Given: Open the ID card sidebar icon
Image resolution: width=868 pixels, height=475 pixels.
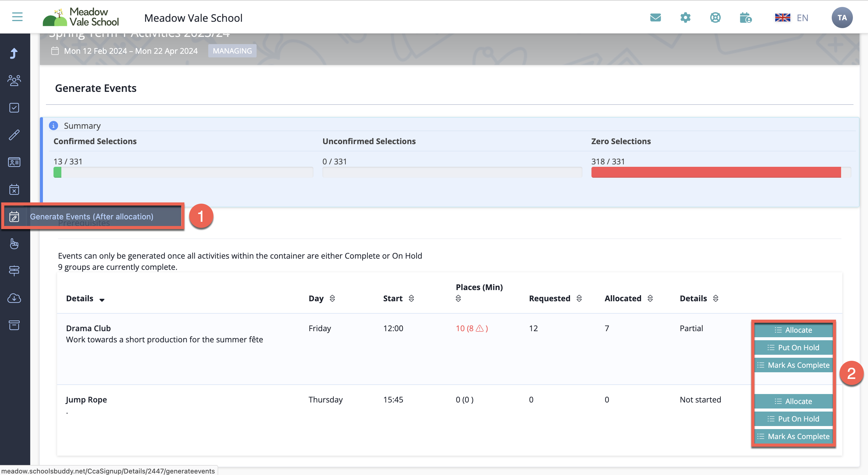Looking at the screenshot, I should click(14, 162).
